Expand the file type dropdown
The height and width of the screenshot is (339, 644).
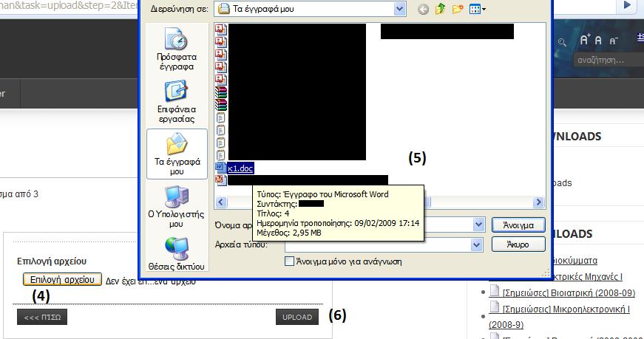point(476,244)
